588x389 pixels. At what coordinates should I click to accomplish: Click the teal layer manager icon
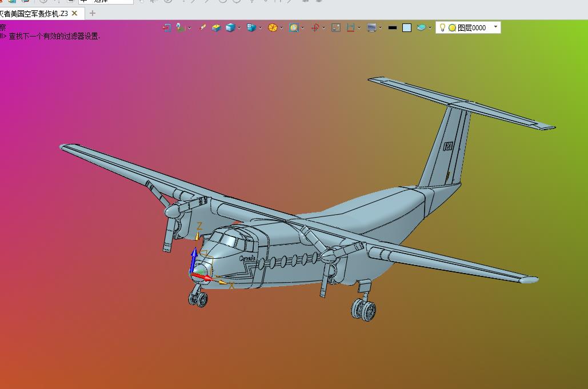421,28
